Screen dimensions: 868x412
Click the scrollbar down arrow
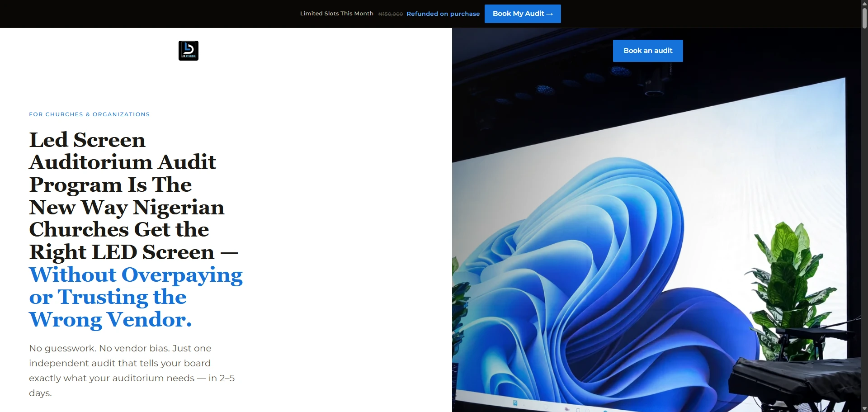[864, 409]
